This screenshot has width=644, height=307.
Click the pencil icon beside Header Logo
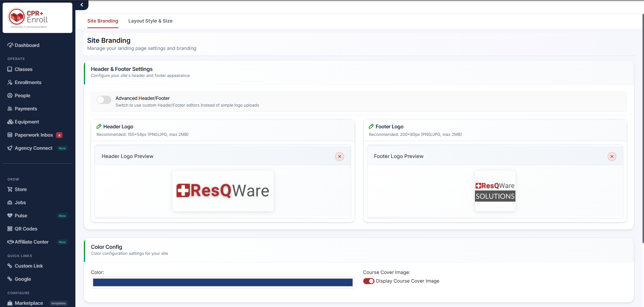pos(99,126)
